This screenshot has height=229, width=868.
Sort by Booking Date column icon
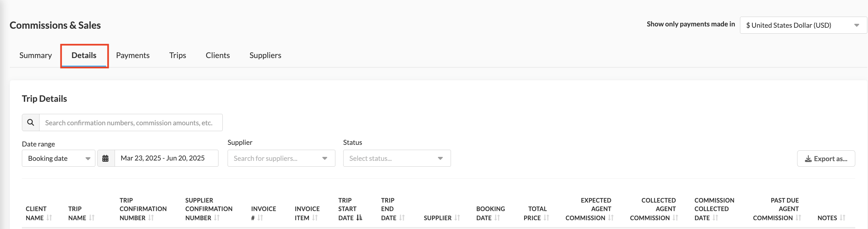point(497,218)
